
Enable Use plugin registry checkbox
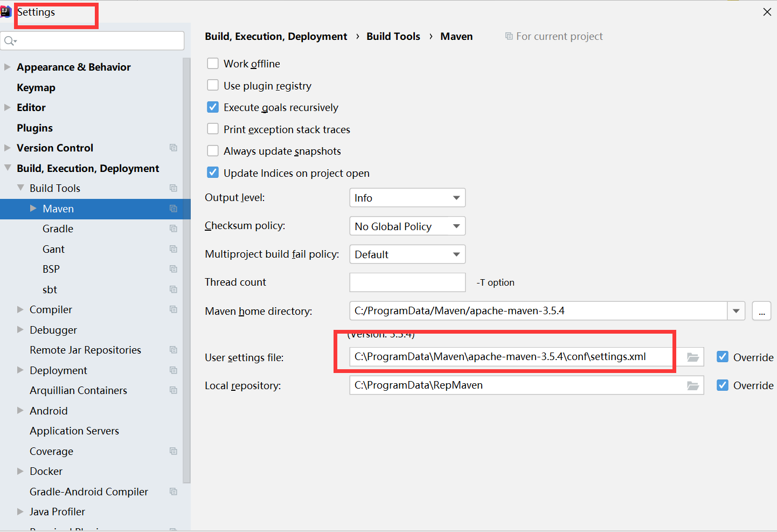(x=213, y=85)
